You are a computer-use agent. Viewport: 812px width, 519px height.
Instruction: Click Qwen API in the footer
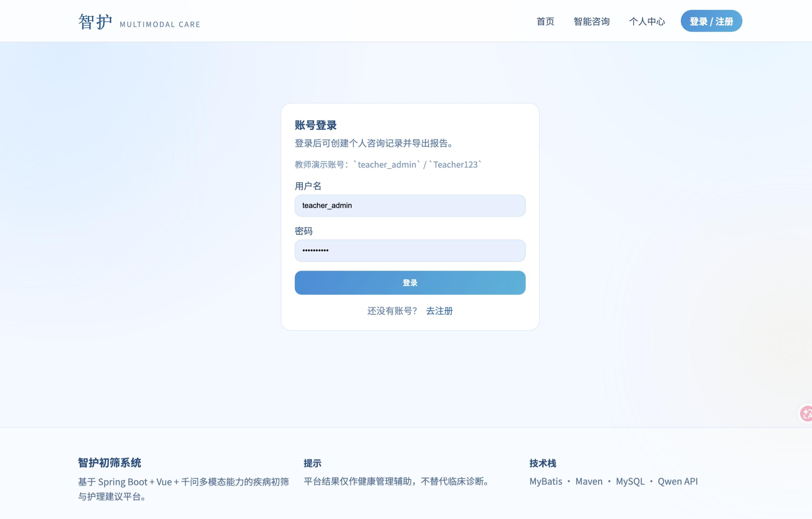[x=677, y=482]
